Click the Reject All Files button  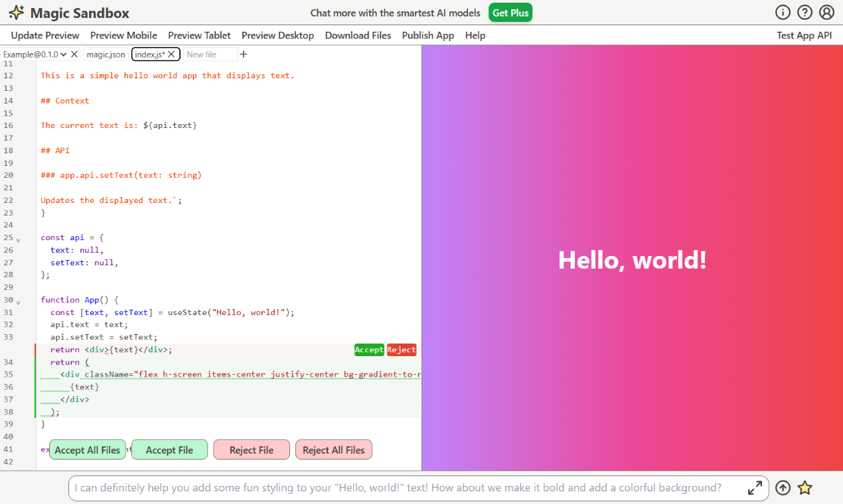pyautogui.click(x=334, y=450)
